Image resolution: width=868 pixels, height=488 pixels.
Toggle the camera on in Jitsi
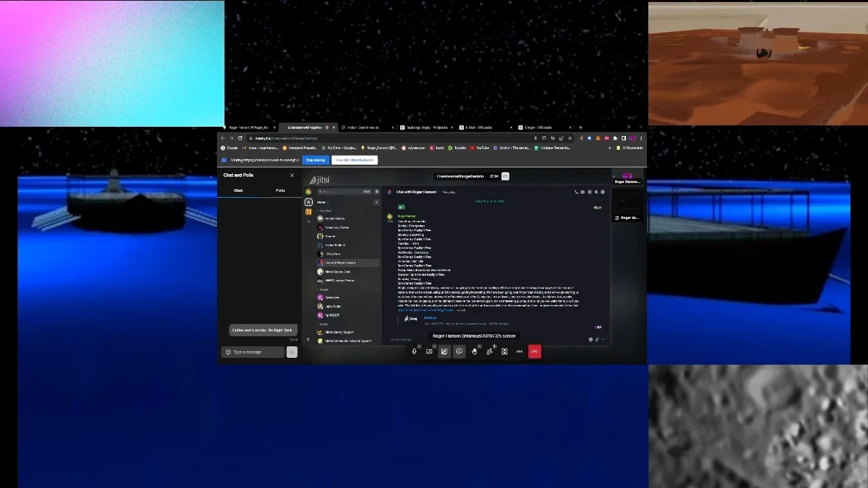tap(429, 352)
